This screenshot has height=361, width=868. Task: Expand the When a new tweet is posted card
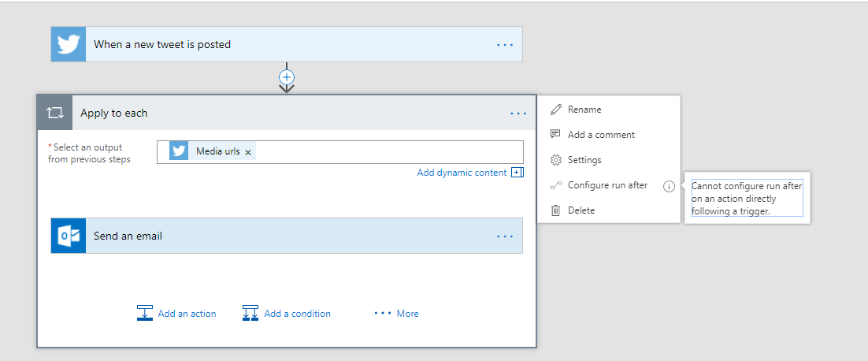(x=287, y=44)
